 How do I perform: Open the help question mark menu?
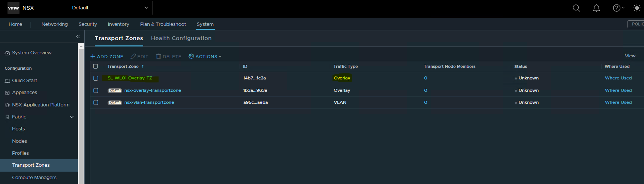coord(616,8)
